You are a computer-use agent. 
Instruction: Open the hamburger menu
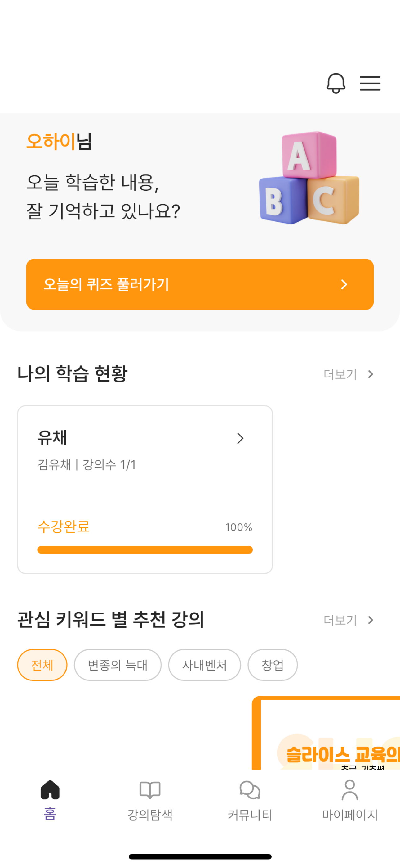coord(370,83)
